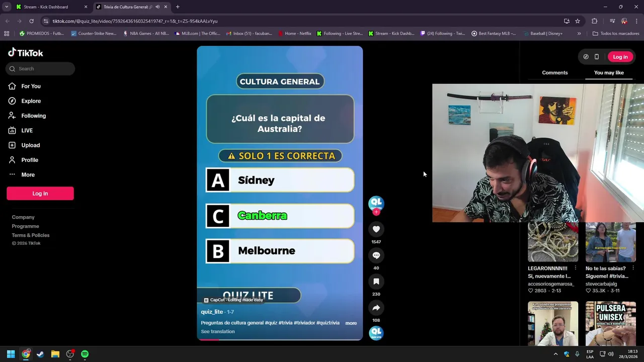Click the TikTok search field
Screen dimensions: 644x362
[40, 69]
